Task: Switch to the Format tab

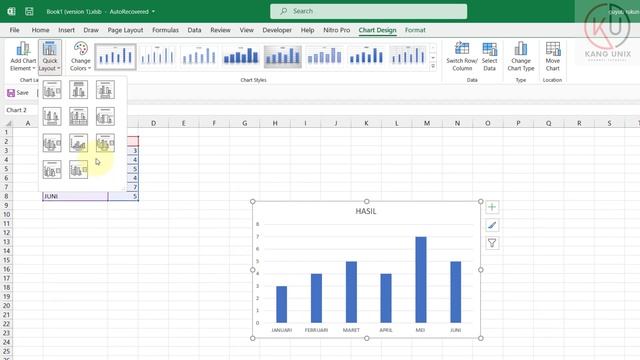Action: tap(415, 30)
